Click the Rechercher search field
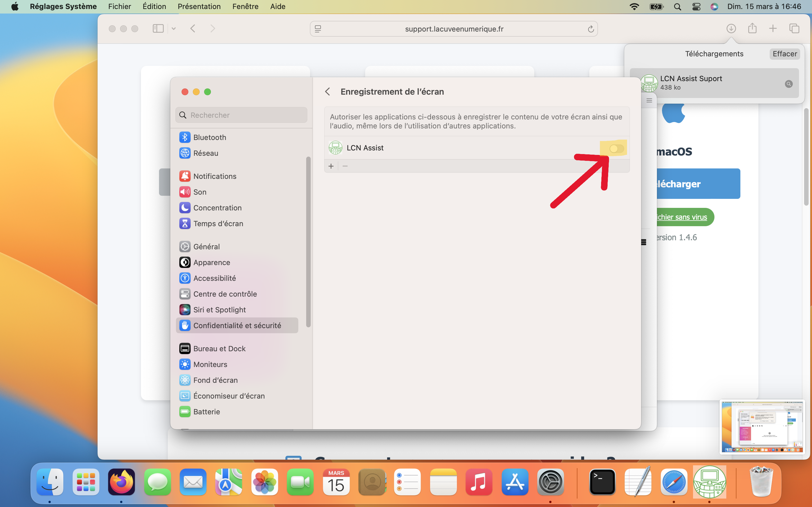 (x=241, y=115)
